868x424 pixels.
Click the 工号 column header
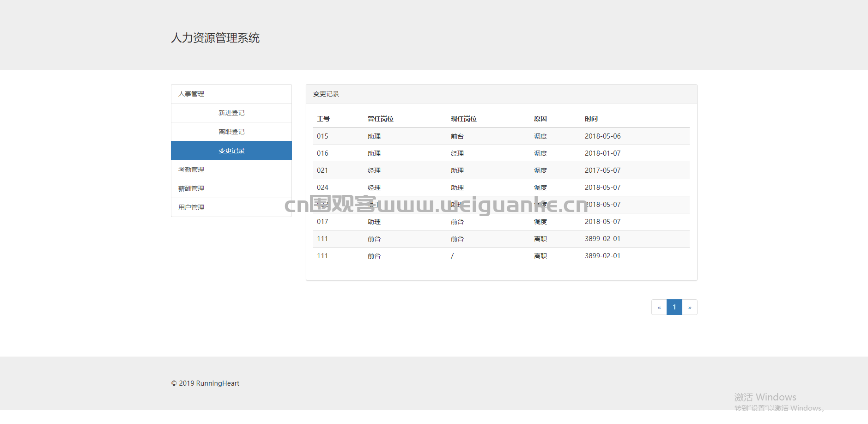323,119
